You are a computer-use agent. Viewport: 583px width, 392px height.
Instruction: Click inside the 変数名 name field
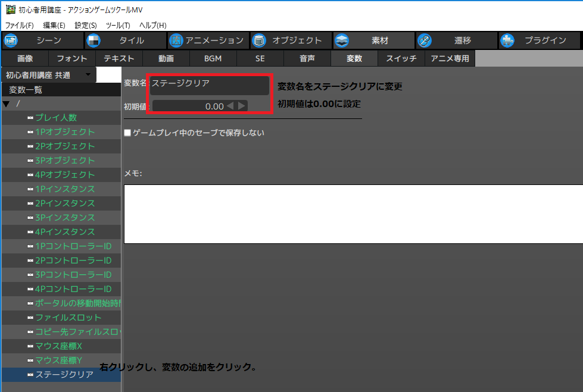pyautogui.click(x=208, y=84)
